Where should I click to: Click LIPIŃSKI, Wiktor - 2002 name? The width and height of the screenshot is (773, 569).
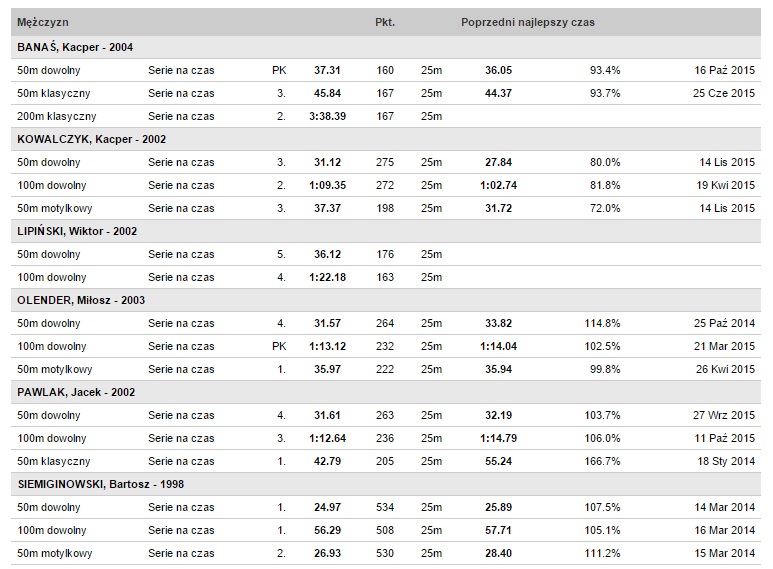click(77, 231)
